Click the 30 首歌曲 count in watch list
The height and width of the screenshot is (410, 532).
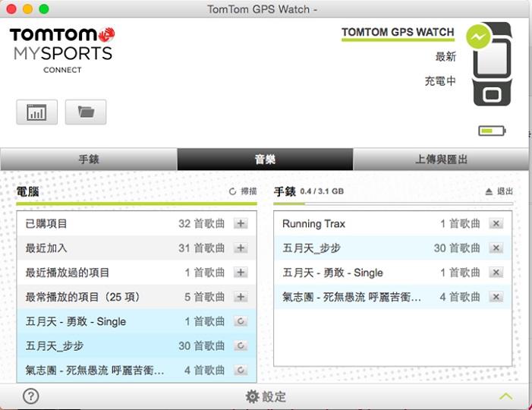click(457, 248)
